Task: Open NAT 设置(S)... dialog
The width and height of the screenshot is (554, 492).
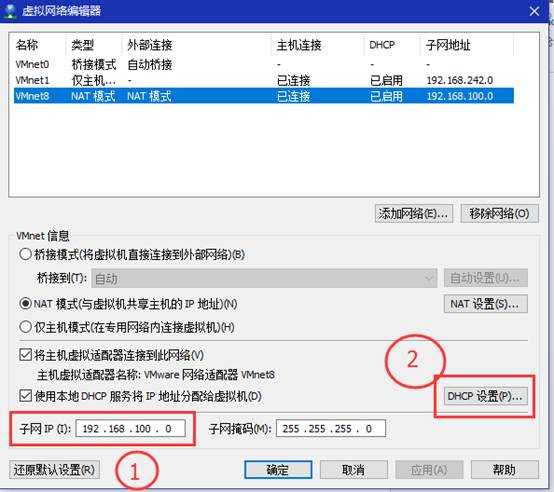Action: coord(485,304)
